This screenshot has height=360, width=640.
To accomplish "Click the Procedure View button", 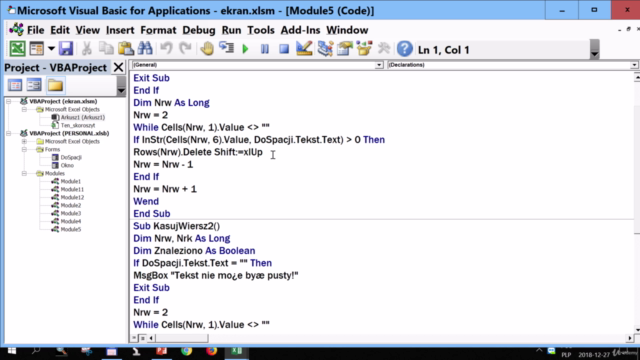I will click(134, 338).
